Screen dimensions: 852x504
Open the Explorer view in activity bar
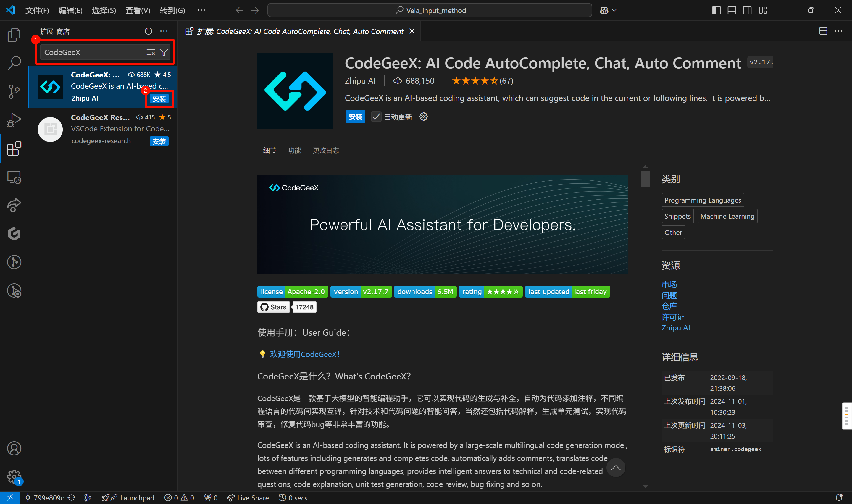pyautogui.click(x=14, y=35)
